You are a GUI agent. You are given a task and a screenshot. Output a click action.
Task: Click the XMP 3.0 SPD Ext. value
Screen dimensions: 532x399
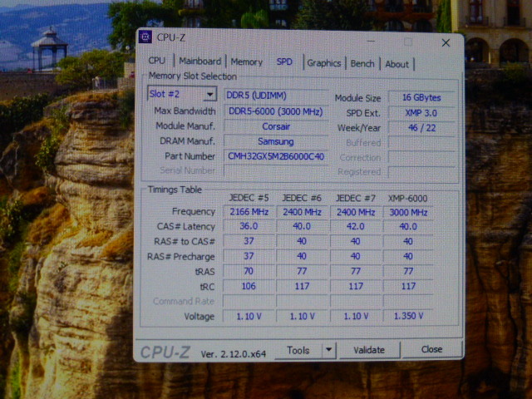coord(421,113)
